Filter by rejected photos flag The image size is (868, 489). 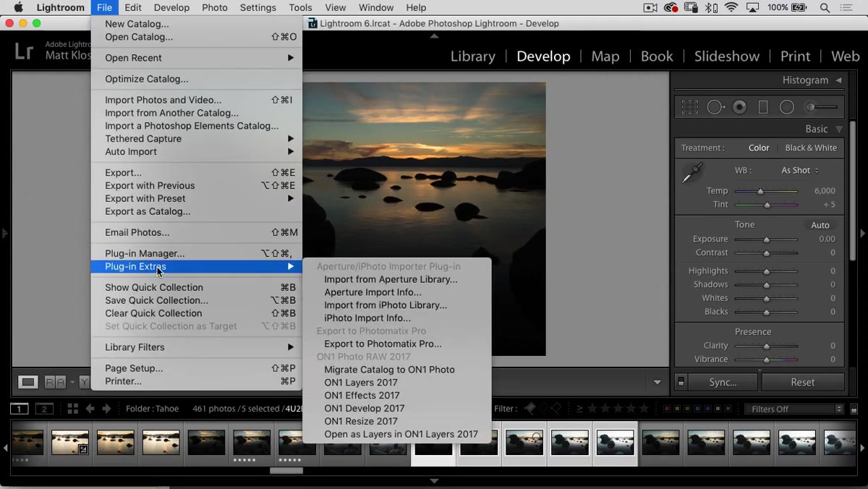(x=558, y=409)
